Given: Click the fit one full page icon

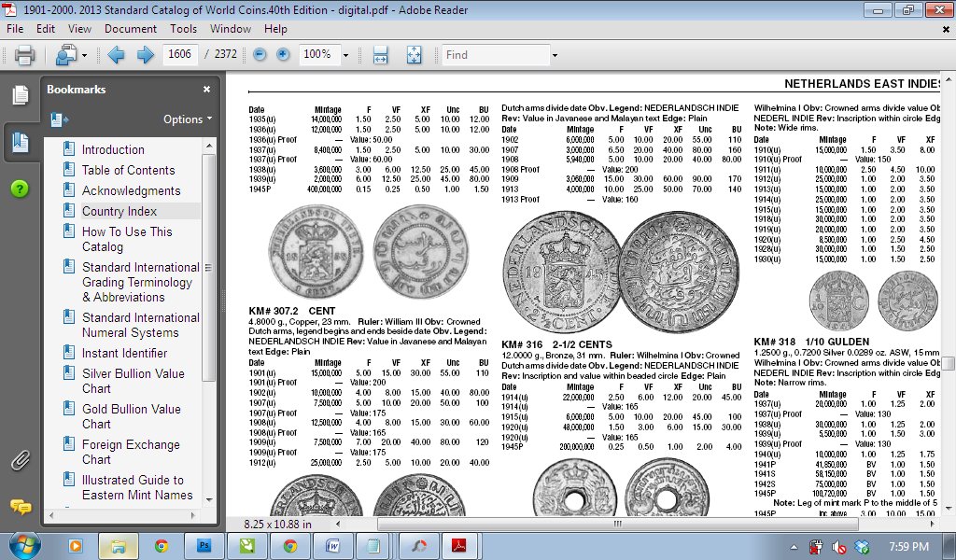Looking at the screenshot, I should click(x=414, y=55).
